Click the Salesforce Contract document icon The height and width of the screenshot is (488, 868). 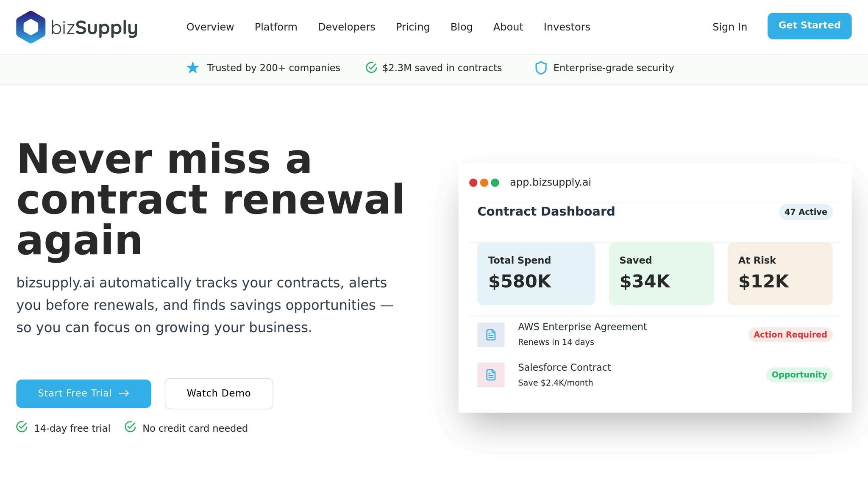(491, 375)
